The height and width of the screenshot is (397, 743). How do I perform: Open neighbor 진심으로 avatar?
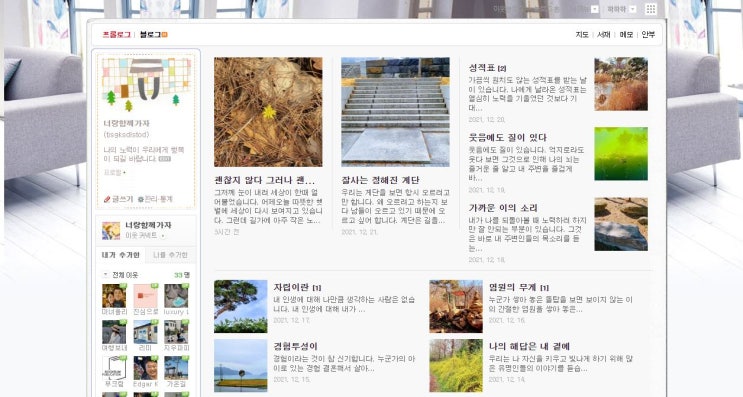click(x=145, y=296)
